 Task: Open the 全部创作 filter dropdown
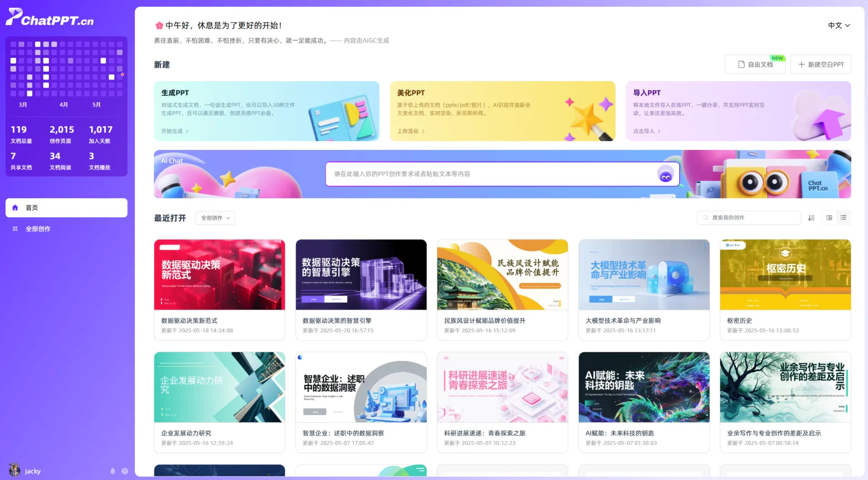[x=215, y=218]
